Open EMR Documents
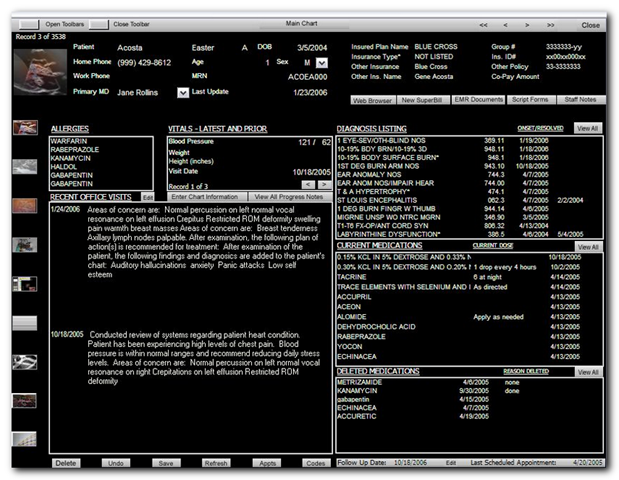Screen dimensions: 619x480 pos(478,100)
